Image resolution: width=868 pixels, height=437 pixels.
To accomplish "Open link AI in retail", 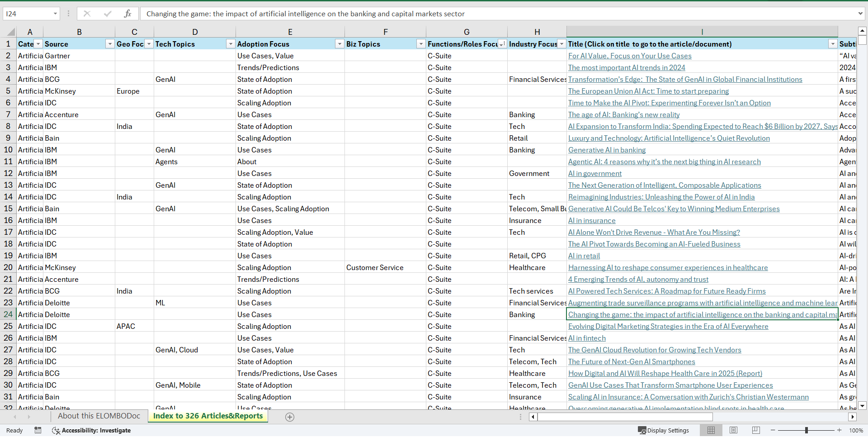I will click(x=584, y=256).
